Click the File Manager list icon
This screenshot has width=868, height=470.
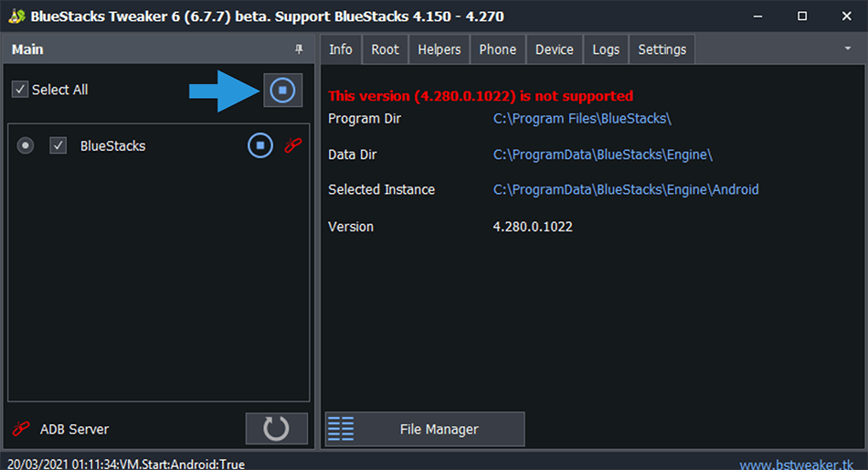click(x=341, y=429)
